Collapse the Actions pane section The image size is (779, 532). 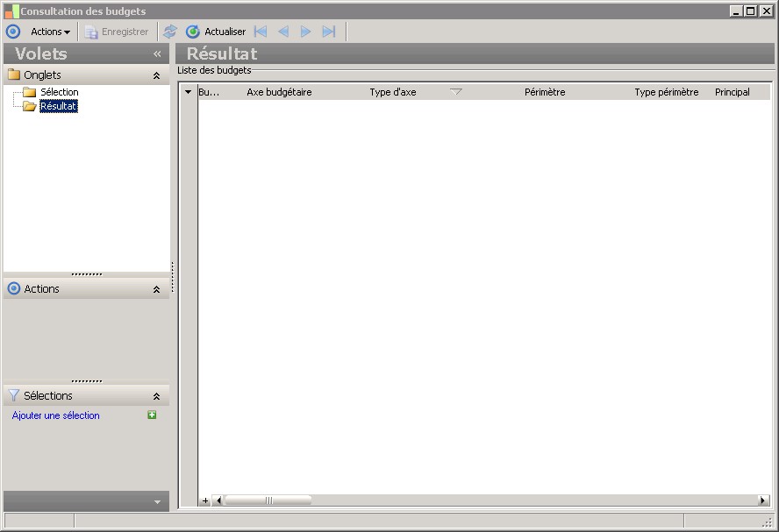(156, 289)
